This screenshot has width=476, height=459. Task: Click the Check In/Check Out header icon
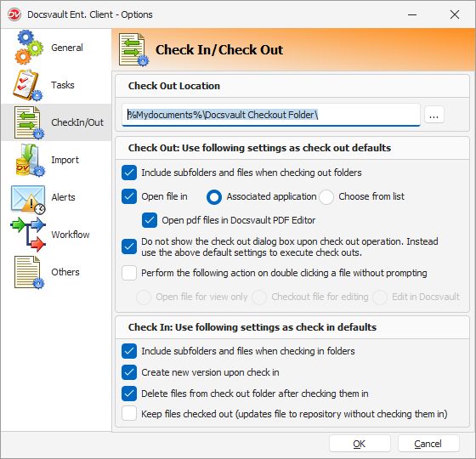[133, 49]
